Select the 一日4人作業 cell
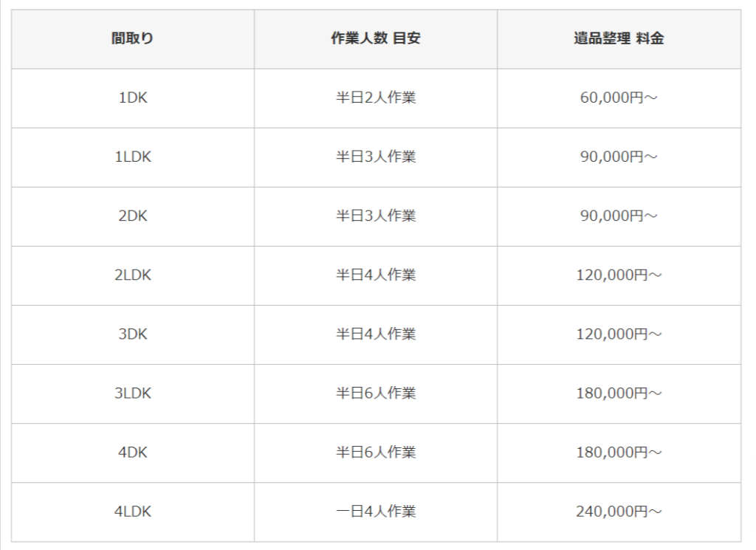Viewport: 756px width, 550px height. [x=376, y=511]
